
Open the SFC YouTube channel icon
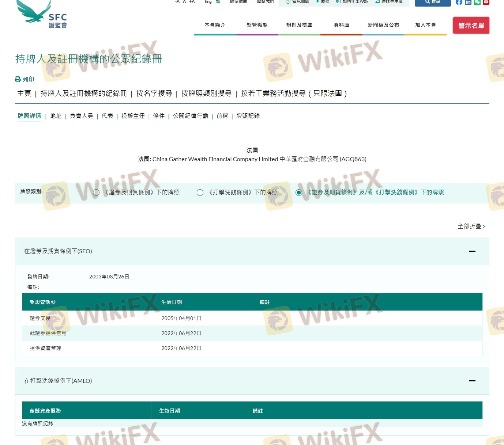(x=486, y=2)
